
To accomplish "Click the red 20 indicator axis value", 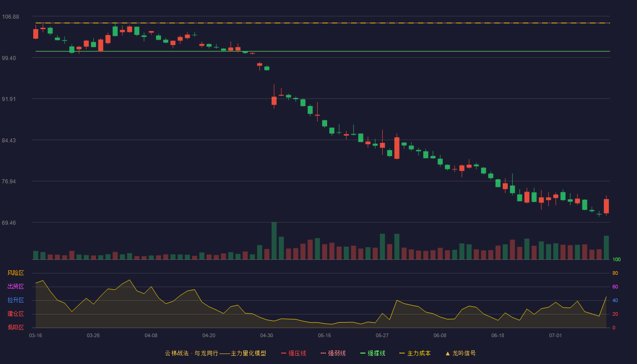I will [x=615, y=314].
